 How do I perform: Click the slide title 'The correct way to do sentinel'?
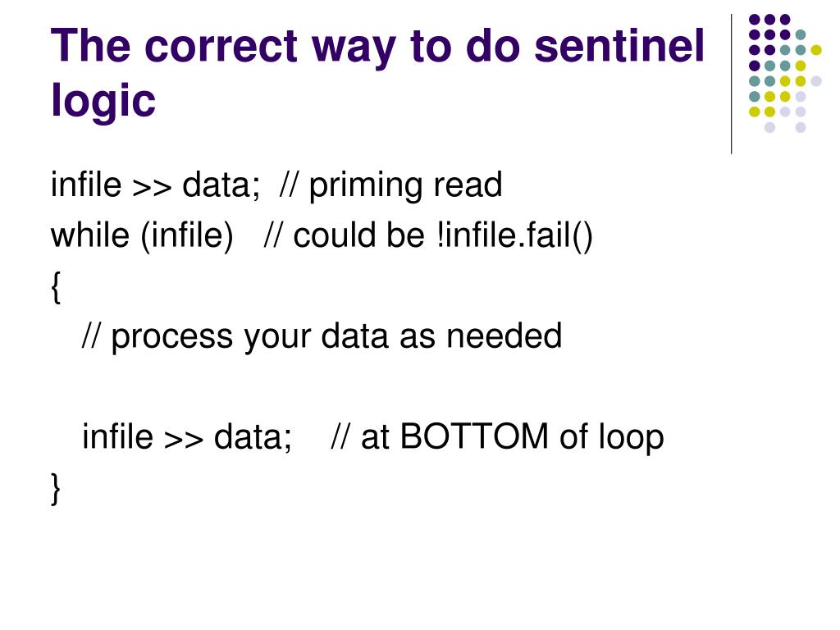[377, 47]
